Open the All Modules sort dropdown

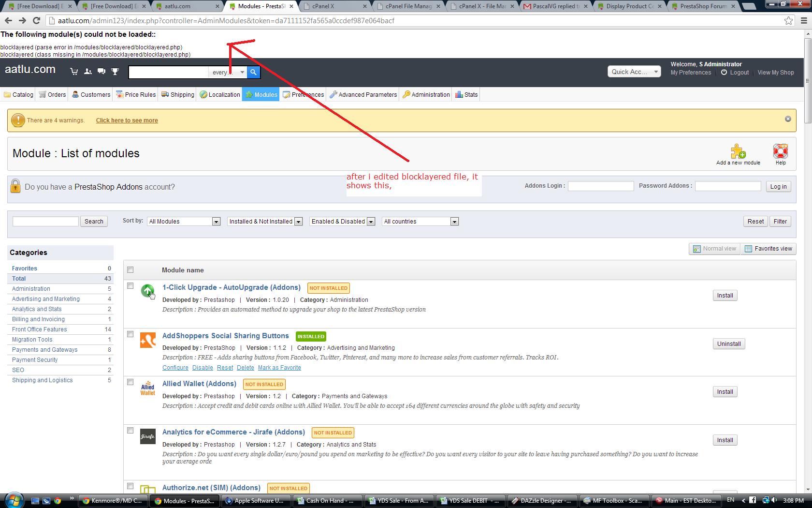tap(184, 222)
